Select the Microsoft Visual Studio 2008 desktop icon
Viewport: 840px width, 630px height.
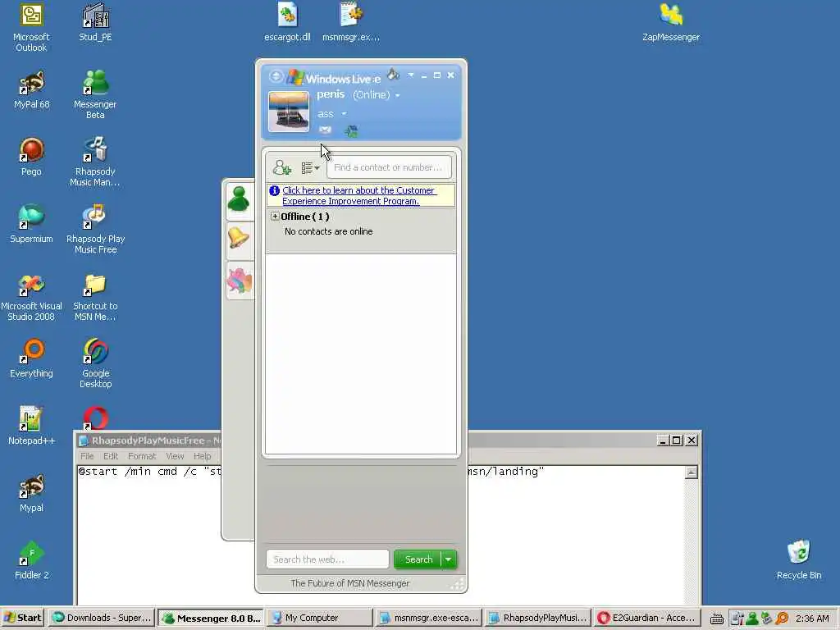[32, 297]
